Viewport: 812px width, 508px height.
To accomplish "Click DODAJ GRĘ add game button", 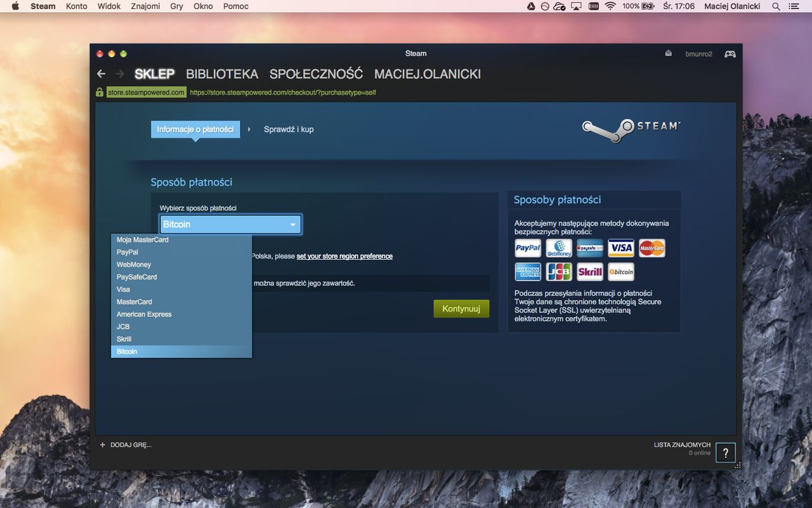I will click(x=126, y=445).
